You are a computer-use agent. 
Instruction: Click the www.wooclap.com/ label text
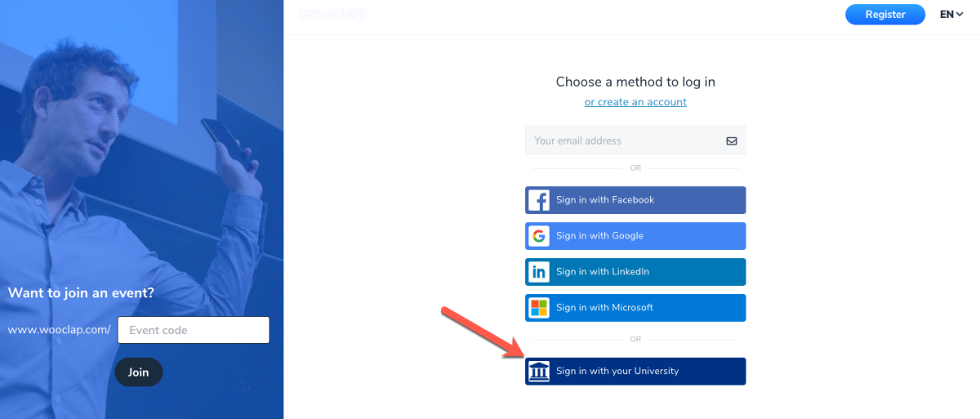59,330
